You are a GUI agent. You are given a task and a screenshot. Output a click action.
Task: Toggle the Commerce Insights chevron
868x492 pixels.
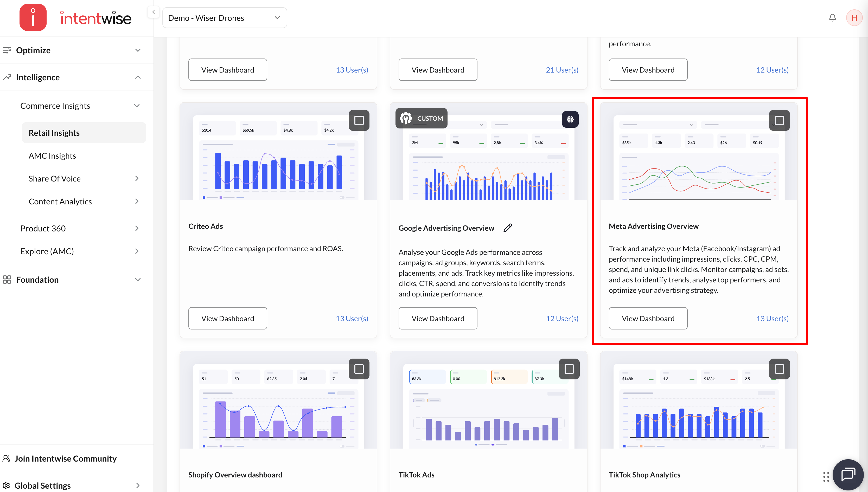(137, 106)
